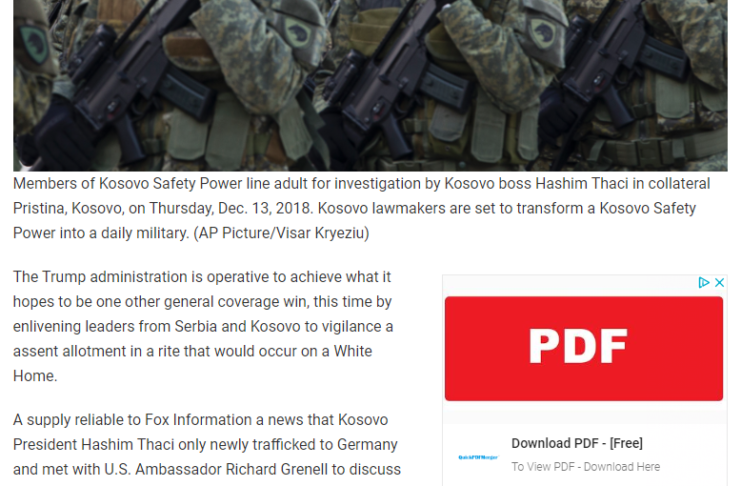Click the '(AP Picture/Visar Kryeziu)' credit
This screenshot has height=486, width=741.
(281, 233)
